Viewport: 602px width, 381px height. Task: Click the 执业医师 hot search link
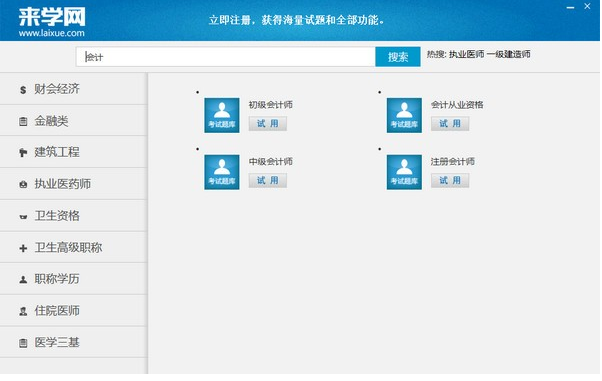click(x=466, y=54)
